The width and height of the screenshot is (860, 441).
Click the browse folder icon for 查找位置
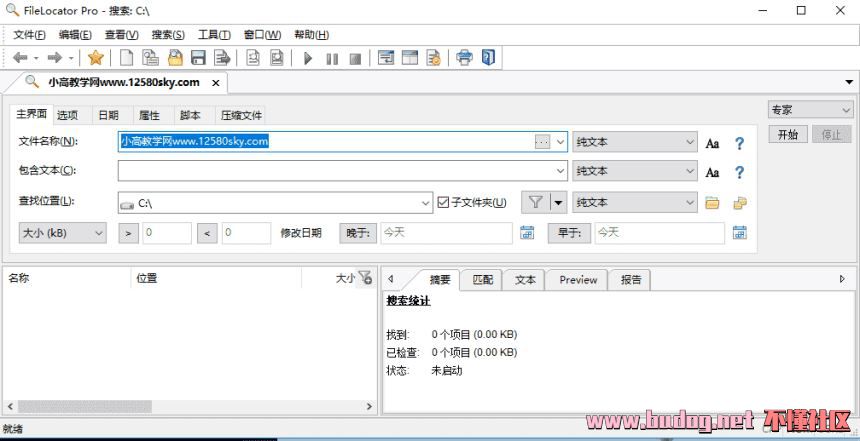[712, 203]
